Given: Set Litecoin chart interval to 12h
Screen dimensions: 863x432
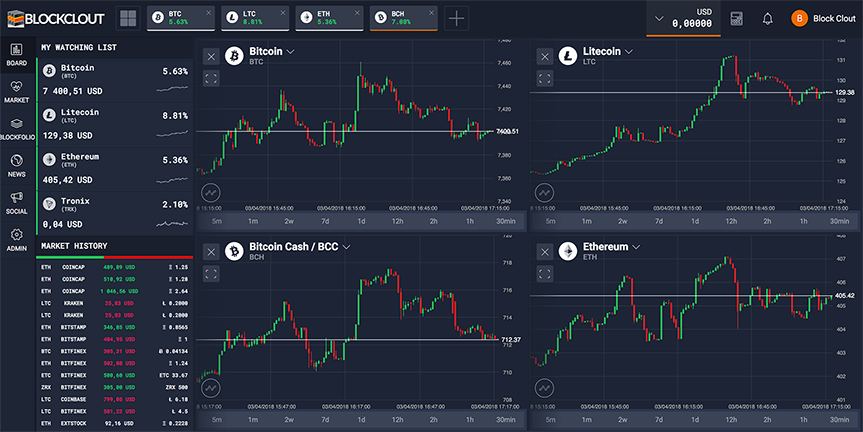Looking at the screenshot, I should click(731, 221).
